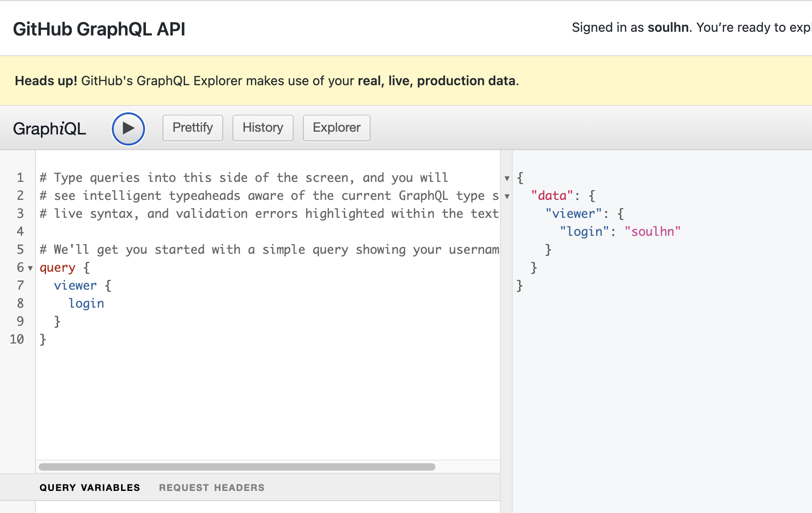This screenshot has height=513, width=812.
Task: Click the query keyword on line 6
Action: point(58,268)
